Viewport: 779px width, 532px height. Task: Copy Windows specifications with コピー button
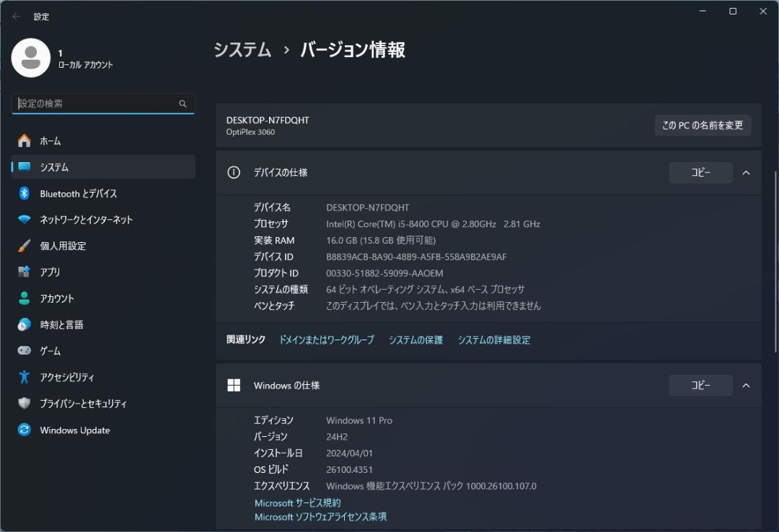click(700, 385)
